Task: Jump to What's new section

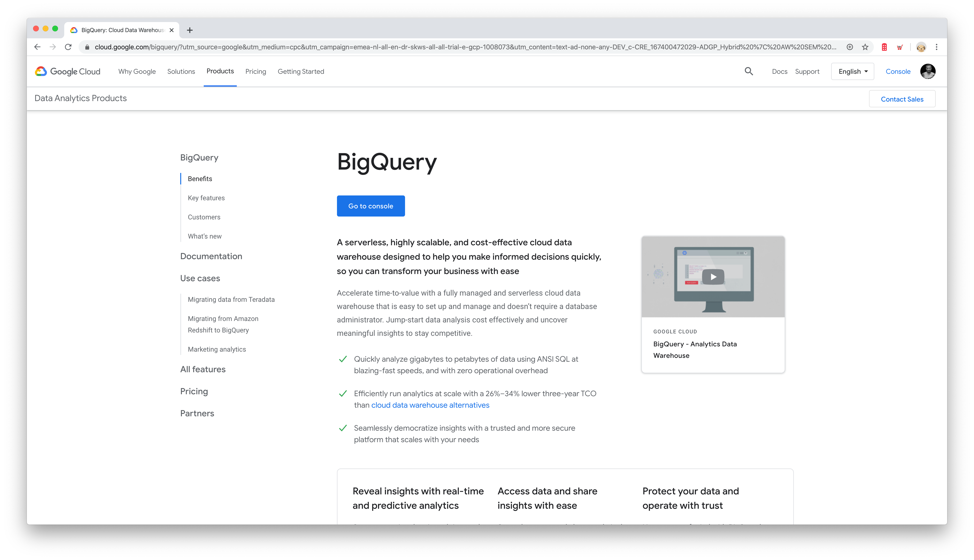Action: (204, 237)
